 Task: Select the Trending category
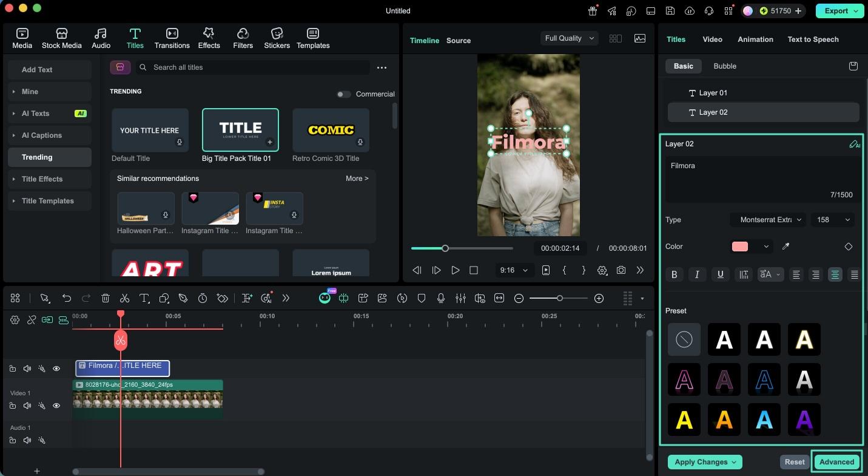point(50,157)
